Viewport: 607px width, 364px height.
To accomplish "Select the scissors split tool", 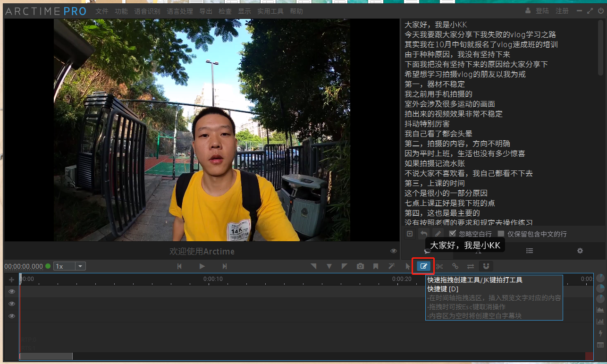I will click(439, 266).
